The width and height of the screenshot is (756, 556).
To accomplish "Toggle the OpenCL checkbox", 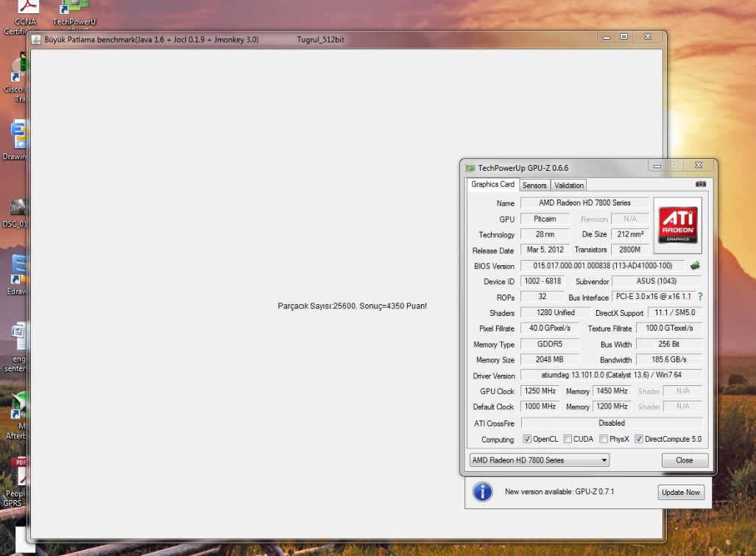I will 527,439.
